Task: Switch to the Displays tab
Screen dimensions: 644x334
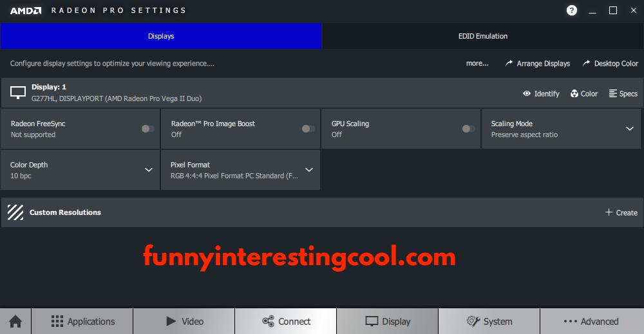Action: (161, 36)
